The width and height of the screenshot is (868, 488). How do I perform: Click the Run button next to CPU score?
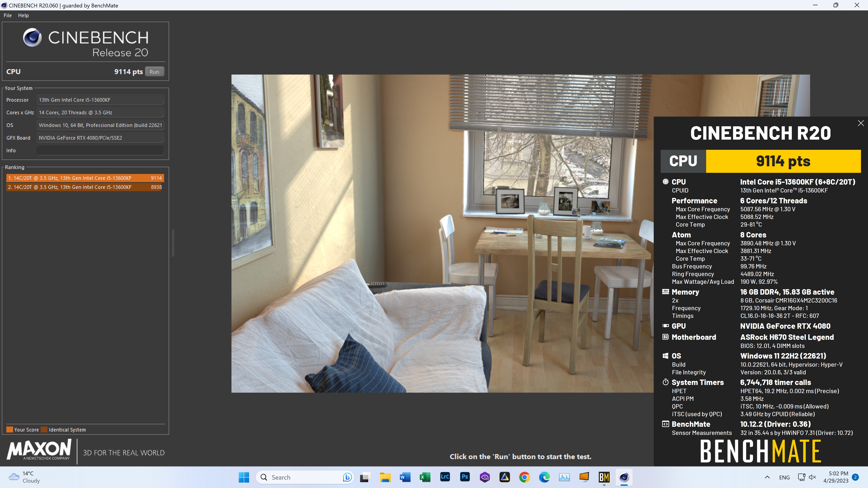tap(154, 71)
